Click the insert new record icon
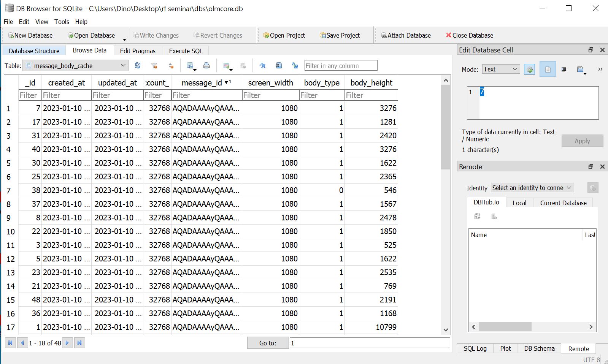Viewport: 608px width, 364px height. pyautogui.click(x=227, y=66)
